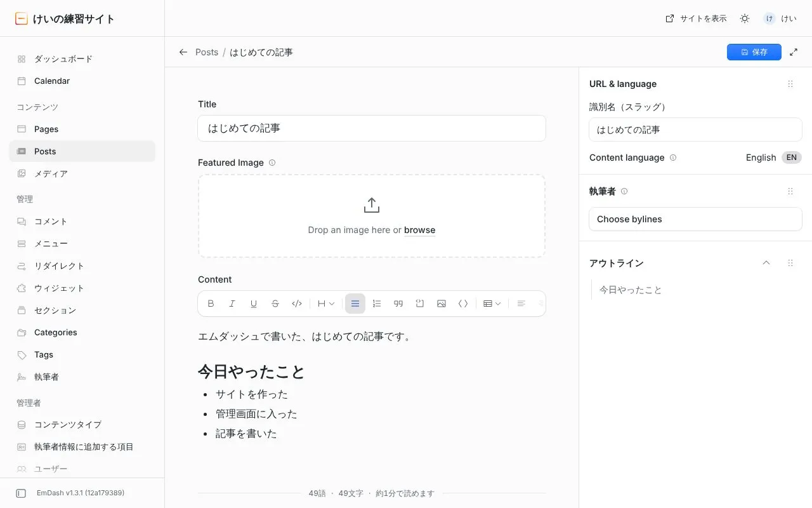Click the 識別名 slug input field

tap(695, 130)
